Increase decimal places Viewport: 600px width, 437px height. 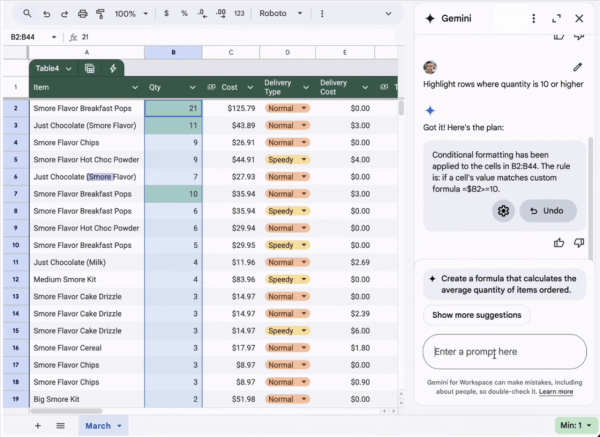tap(220, 13)
